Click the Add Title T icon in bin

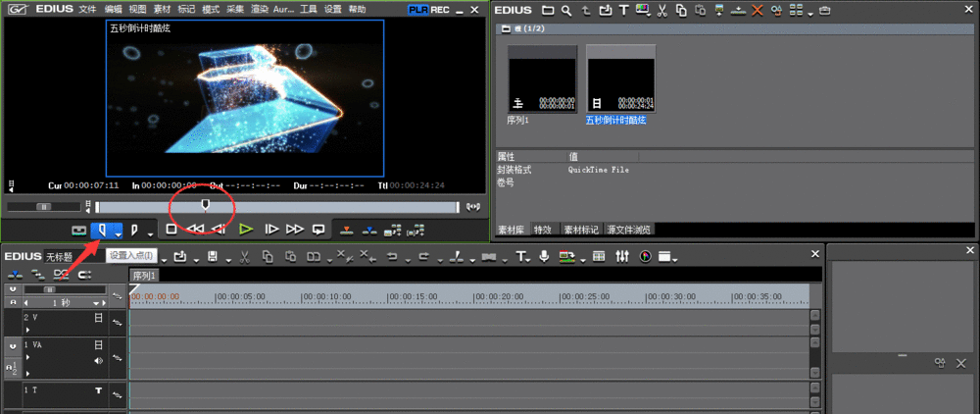pyautogui.click(x=622, y=11)
